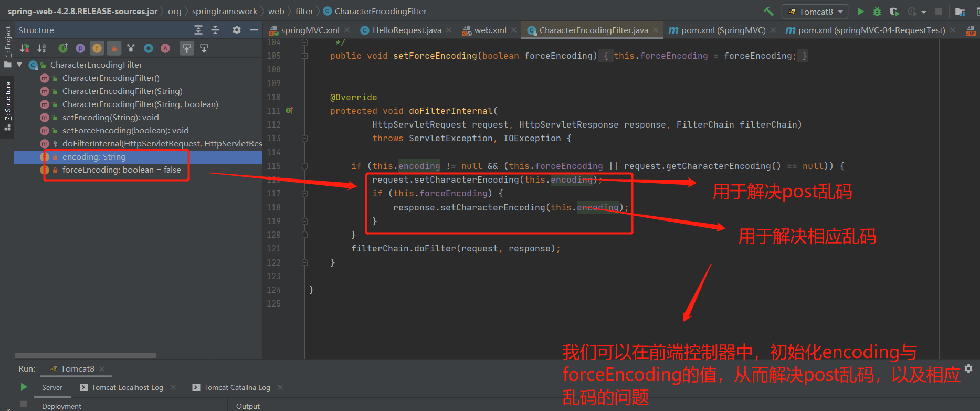This screenshot has height=411, width=980.
Task: Expand folded setForceEncoding method at line 105
Action: pos(305,56)
